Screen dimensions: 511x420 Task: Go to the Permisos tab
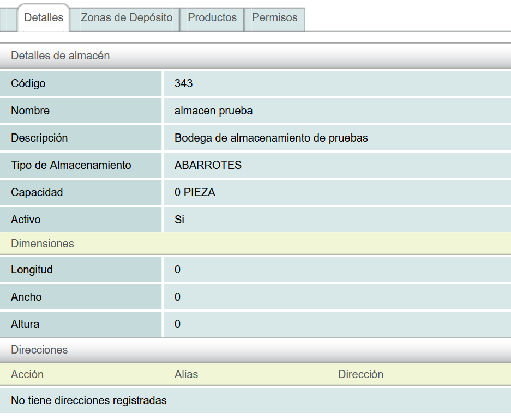click(275, 18)
